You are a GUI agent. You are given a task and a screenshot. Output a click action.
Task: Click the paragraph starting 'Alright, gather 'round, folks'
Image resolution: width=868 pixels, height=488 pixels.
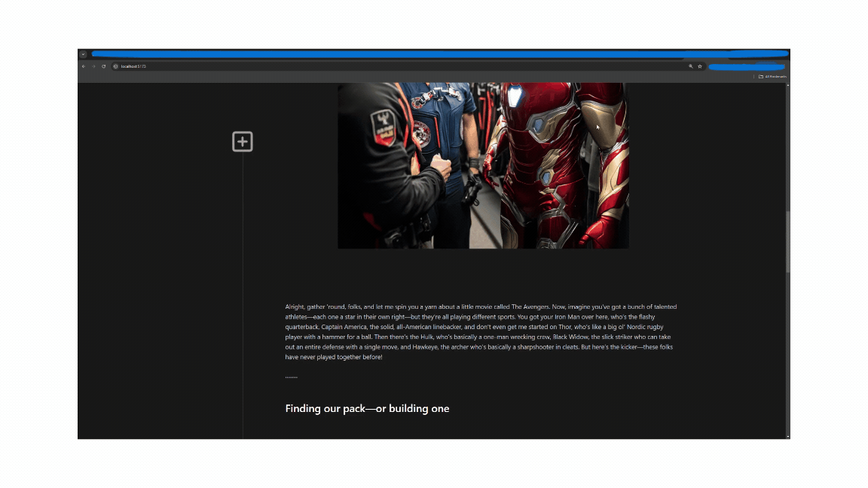tap(481, 332)
